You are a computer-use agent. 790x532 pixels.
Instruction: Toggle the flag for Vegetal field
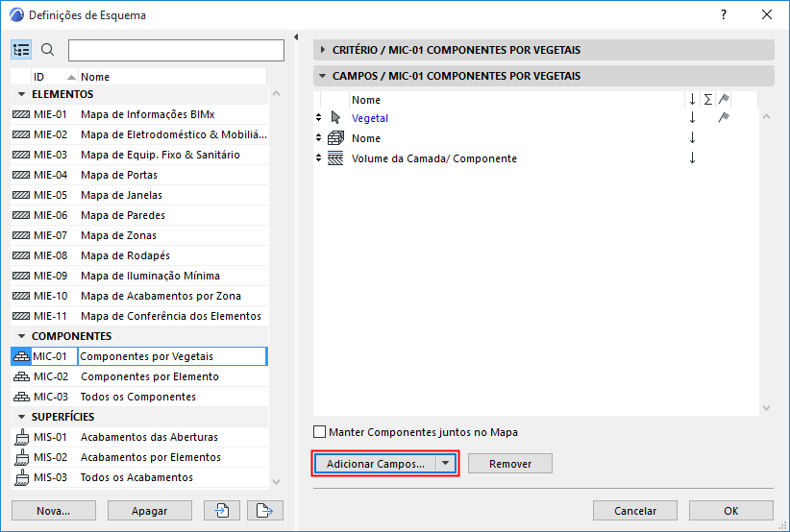[724, 117]
